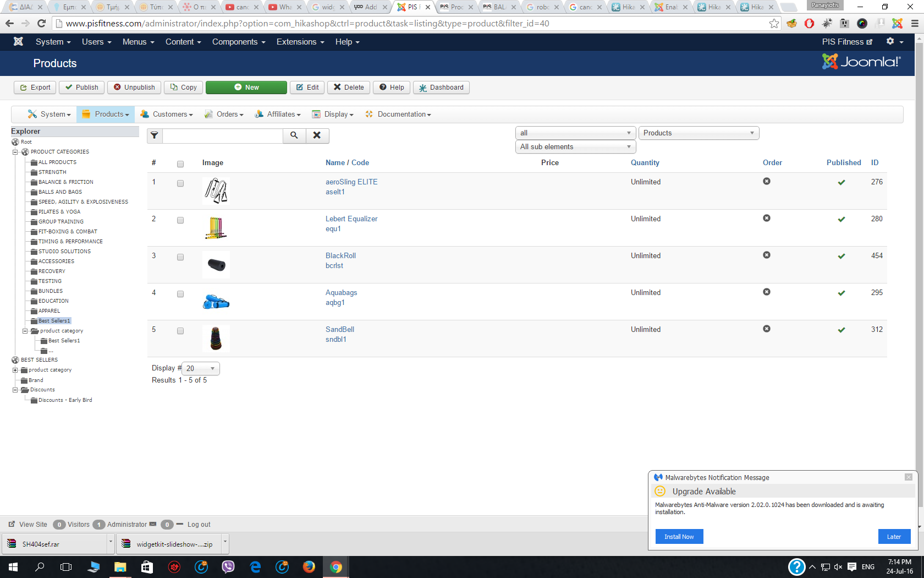Open SH404sef.rar download options arrow
This screenshot has height=578, width=924.
pos(111,543)
